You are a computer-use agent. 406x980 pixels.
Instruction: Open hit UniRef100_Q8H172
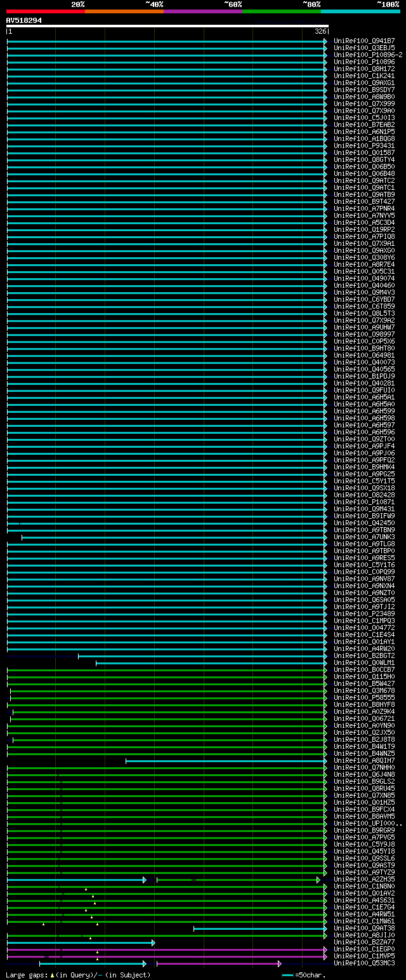pos(364,69)
